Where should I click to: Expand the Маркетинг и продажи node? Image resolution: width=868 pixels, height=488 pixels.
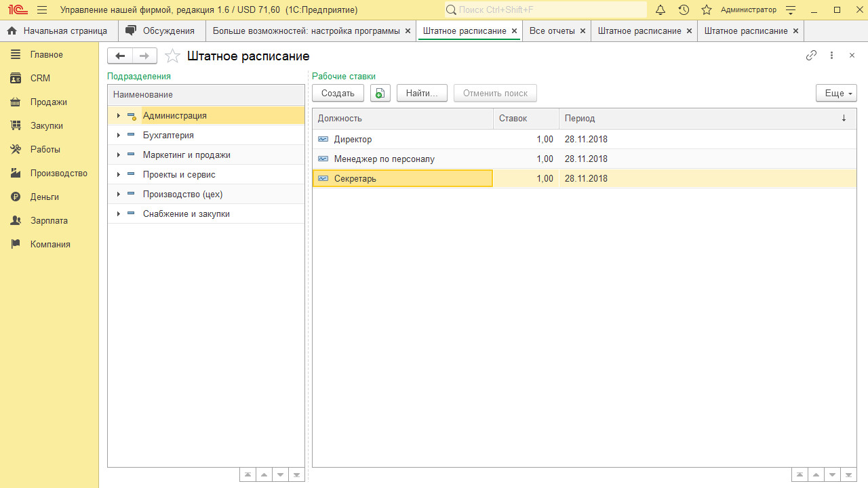coord(118,155)
